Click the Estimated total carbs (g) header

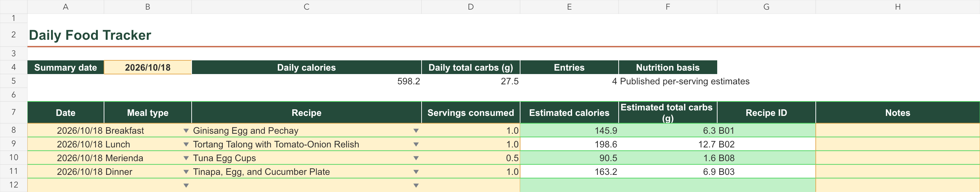pos(668,113)
